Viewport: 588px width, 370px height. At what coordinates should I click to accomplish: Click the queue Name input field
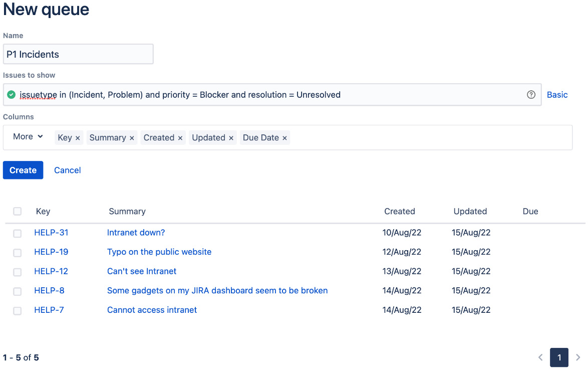(x=78, y=54)
